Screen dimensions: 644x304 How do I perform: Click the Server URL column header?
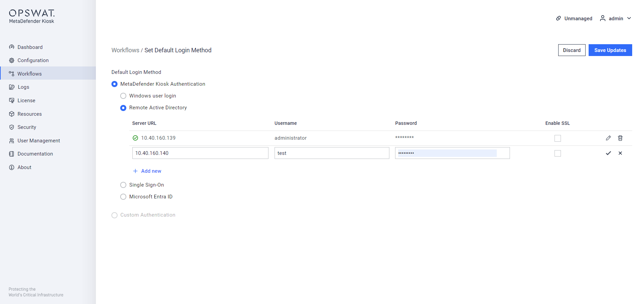point(144,123)
